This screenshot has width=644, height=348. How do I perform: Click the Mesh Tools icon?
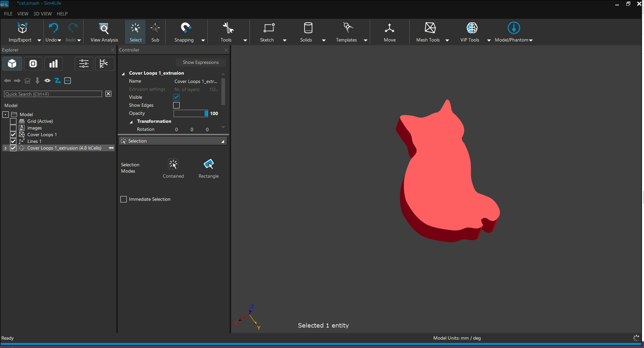[x=430, y=28]
